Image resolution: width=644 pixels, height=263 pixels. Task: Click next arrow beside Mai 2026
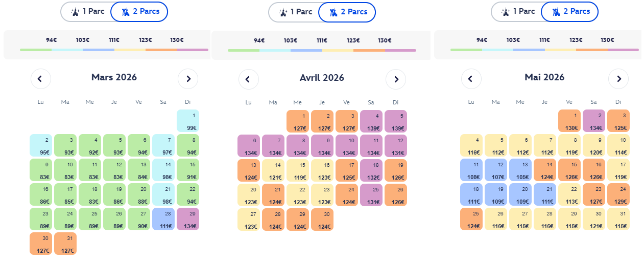pyautogui.click(x=618, y=79)
